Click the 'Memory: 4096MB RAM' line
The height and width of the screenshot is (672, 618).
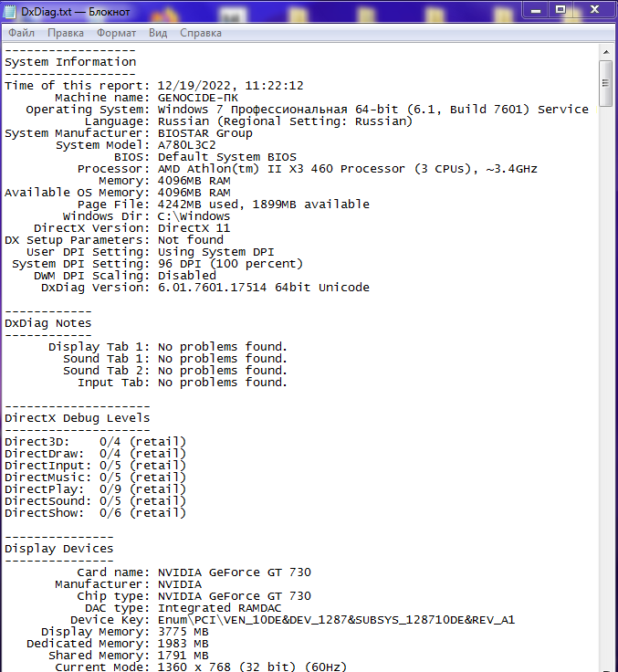tap(164, 181)
